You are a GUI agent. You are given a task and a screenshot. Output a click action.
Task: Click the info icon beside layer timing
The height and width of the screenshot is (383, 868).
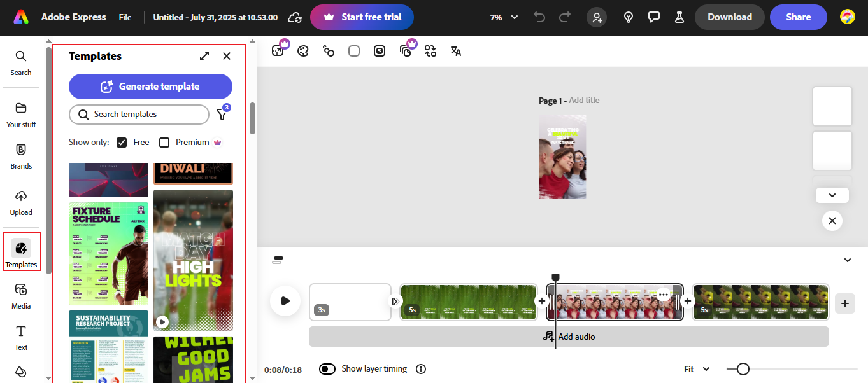[x=420, y=369]
